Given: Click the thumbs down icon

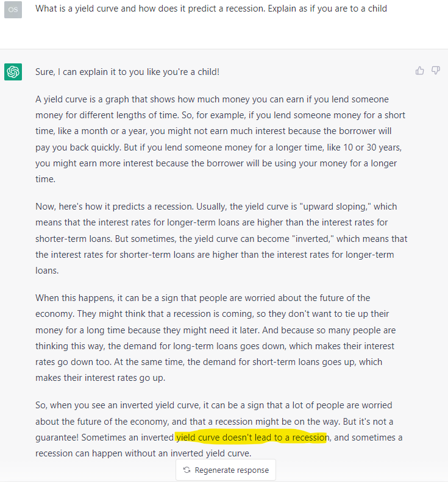Looking at the screenshot, I should coord(436,71).
